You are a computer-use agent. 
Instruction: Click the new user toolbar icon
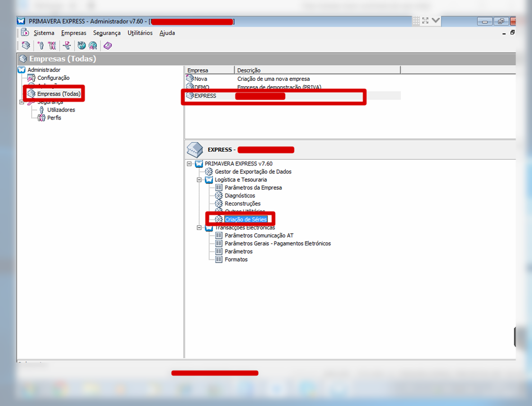click(x=40, y=46)
